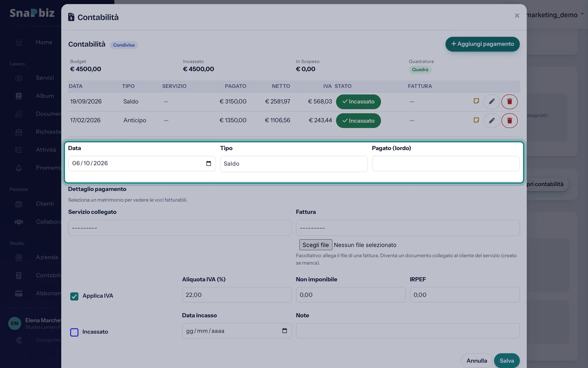The width and height of the screenshot is (588, 368).
Task: Open Home in the sidebar
Action: [44, 42]
